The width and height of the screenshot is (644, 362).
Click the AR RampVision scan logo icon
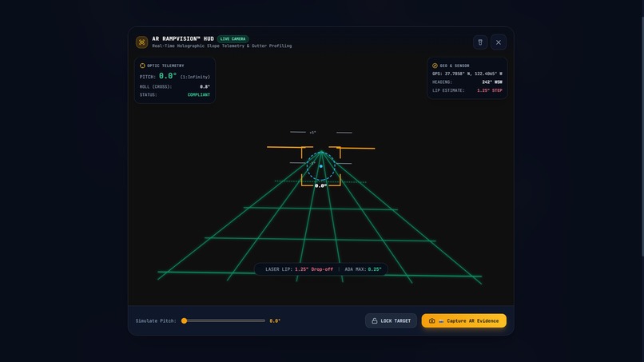141,42
